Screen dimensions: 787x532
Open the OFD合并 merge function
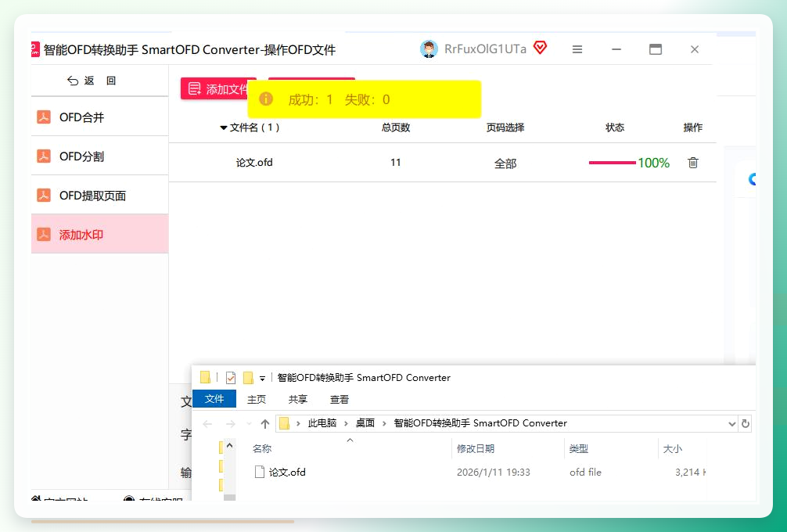[x=100, y=117]
